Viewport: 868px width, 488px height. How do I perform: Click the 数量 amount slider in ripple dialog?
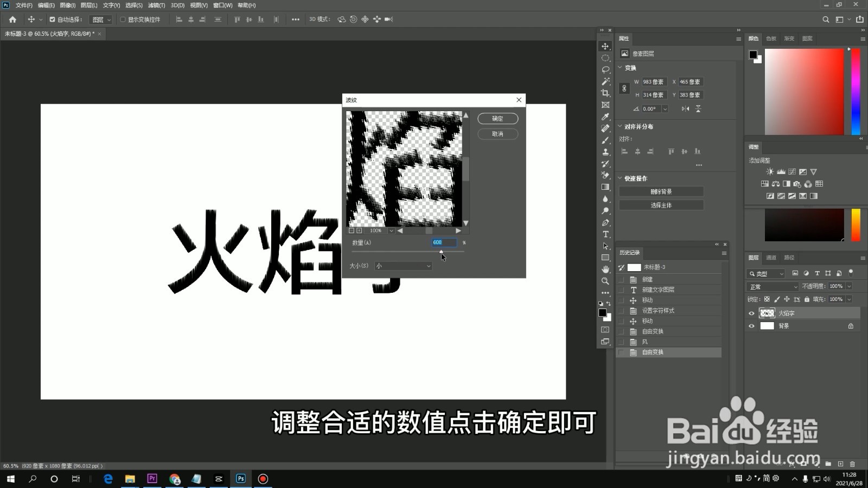coord(441,252)
